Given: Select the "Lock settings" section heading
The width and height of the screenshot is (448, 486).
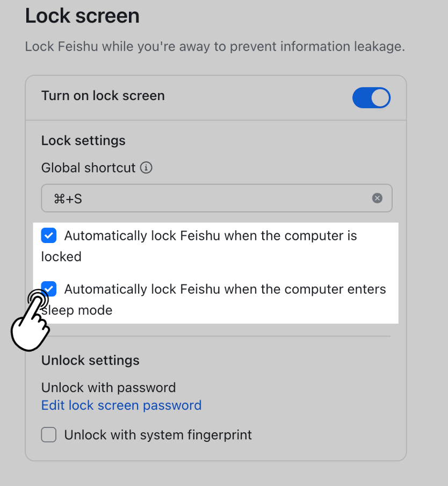Looking at the screenshot, I should tap(83, 141).
